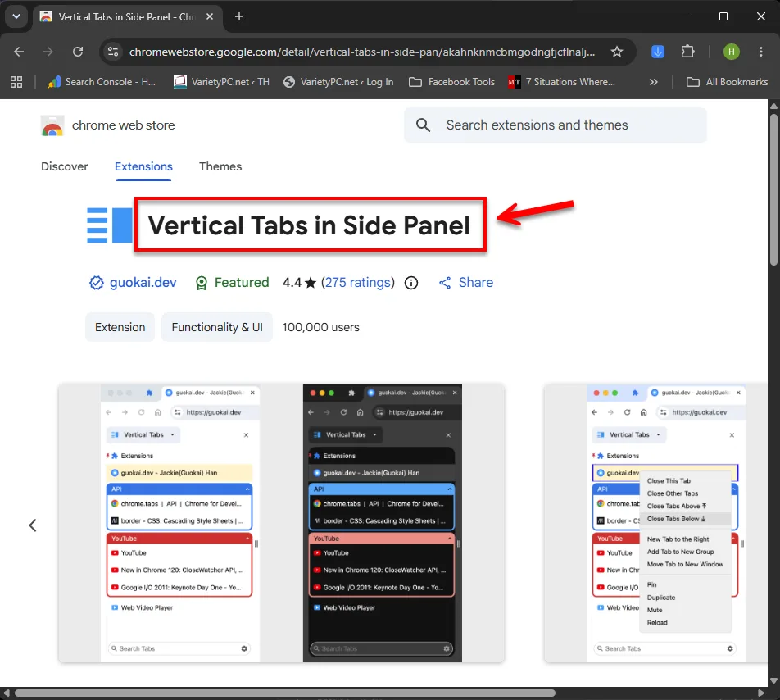
Task: Click the Vertical Tabs extension logo icon
Action: pos(110,225)
